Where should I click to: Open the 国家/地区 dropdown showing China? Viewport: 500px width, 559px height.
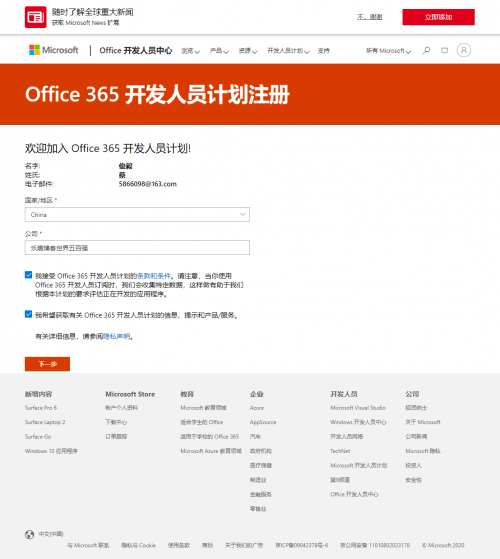tap(137, 215)
